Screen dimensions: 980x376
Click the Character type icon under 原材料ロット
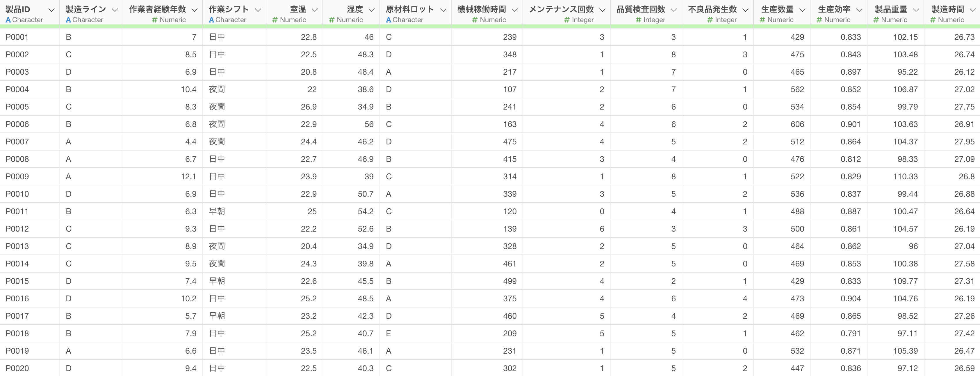389,20
